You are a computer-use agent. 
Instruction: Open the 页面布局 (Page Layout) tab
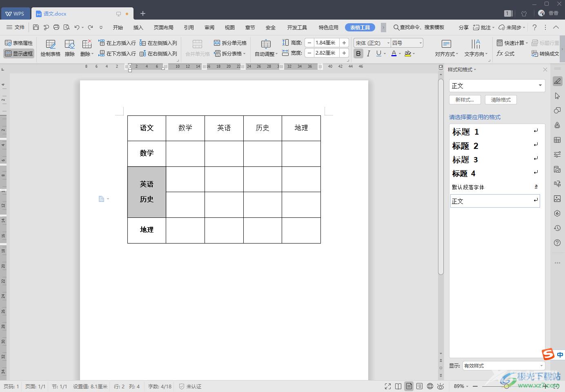(163, 27)
